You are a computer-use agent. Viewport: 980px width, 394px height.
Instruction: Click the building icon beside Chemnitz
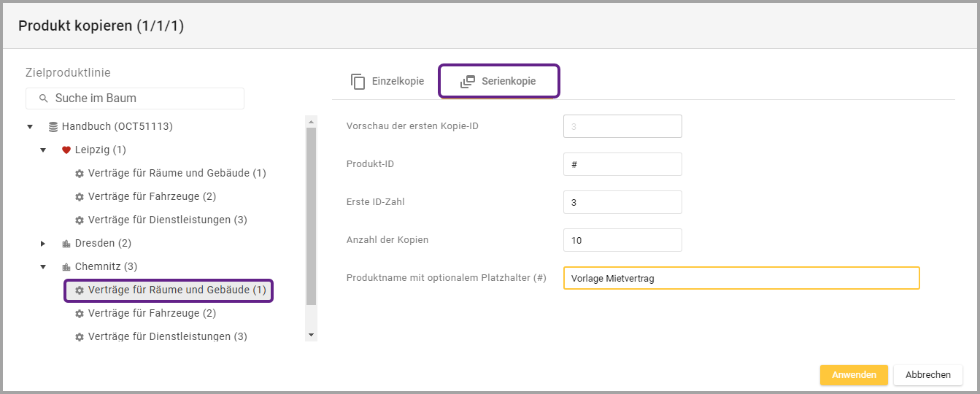[x=66, y=267]
